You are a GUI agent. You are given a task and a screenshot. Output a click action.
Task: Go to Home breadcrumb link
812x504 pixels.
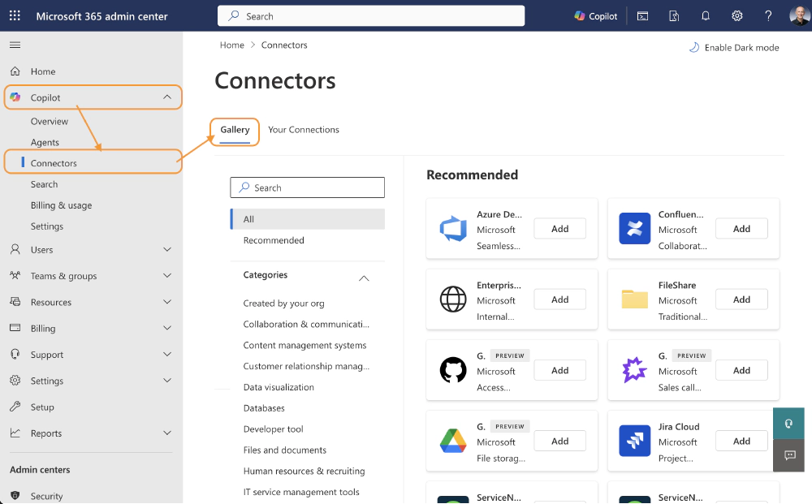[231, 45]
